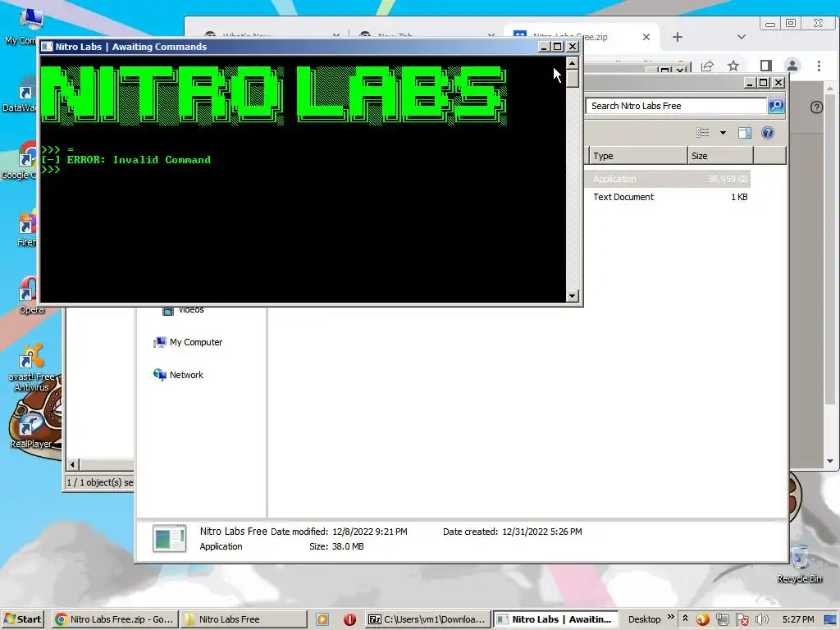Select RealPlayer desktop shortcut

[30, 431]
